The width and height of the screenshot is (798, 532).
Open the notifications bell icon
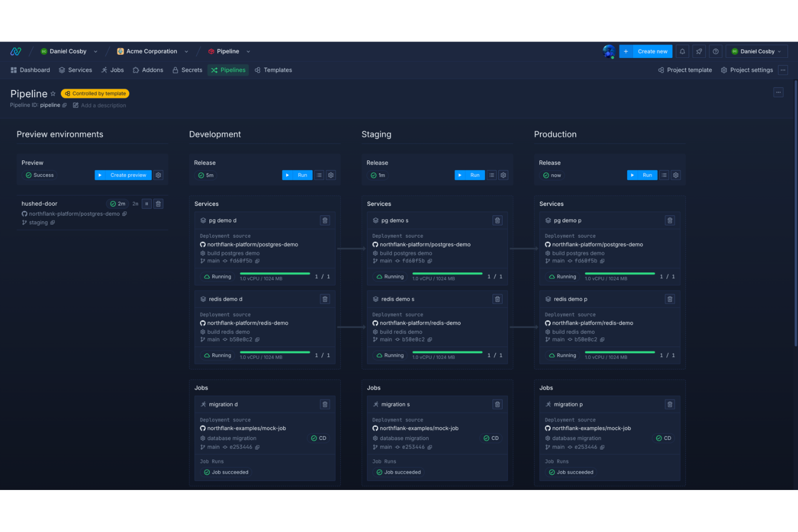[682, 51]
